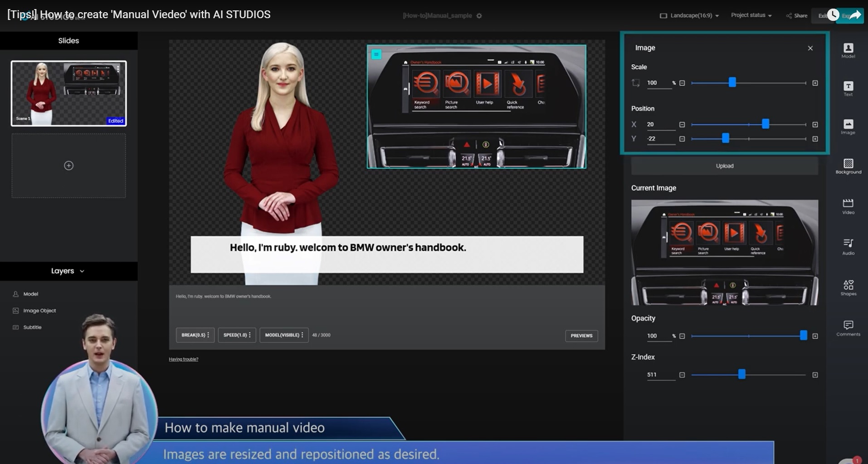Click the YouTube share arrow icon
Viewport: 868px width, 464px height.
pos(855,15)
